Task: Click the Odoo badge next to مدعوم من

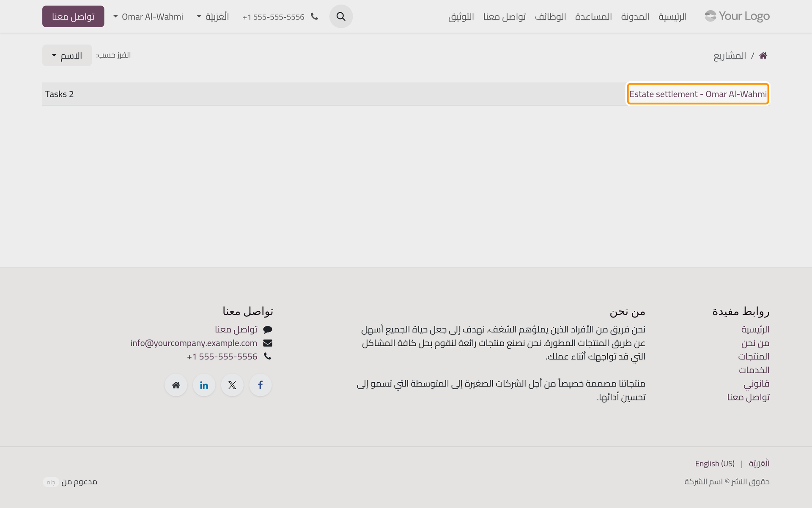Action: pyautogui.click(x=51, y=482)
